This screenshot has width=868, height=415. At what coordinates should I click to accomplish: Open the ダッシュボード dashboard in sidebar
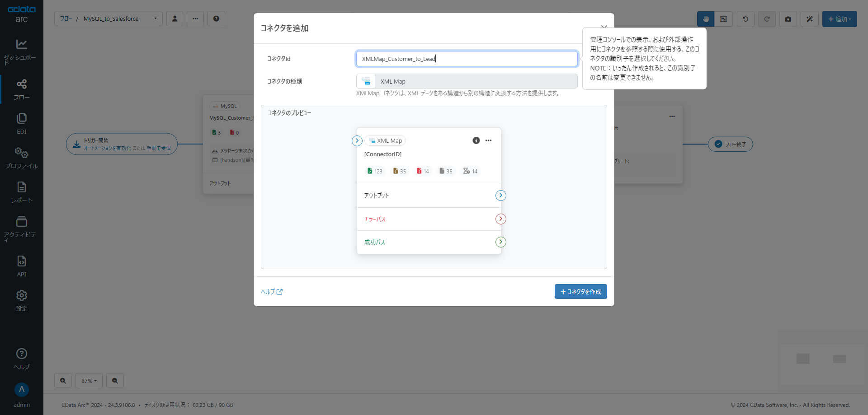[x=21, y=51]
